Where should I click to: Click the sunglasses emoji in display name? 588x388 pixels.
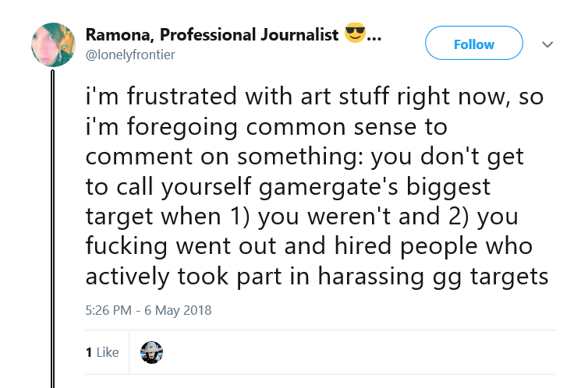[355, 33]
